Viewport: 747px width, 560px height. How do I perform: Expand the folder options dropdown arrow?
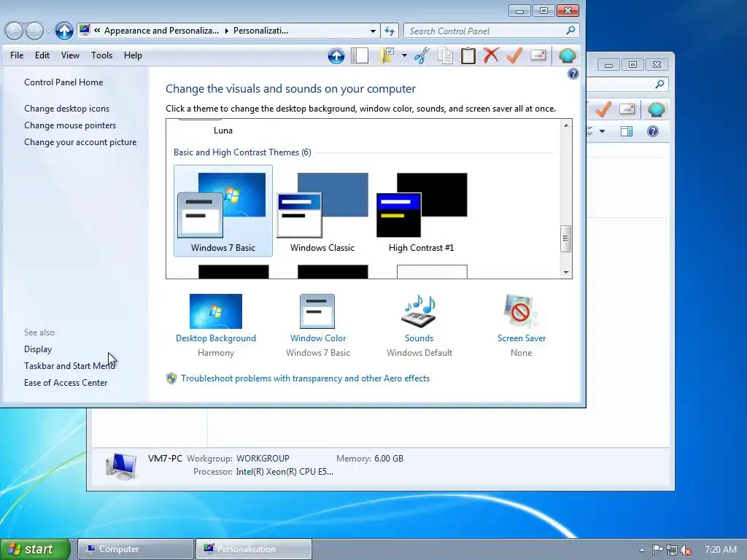point(404,55)
